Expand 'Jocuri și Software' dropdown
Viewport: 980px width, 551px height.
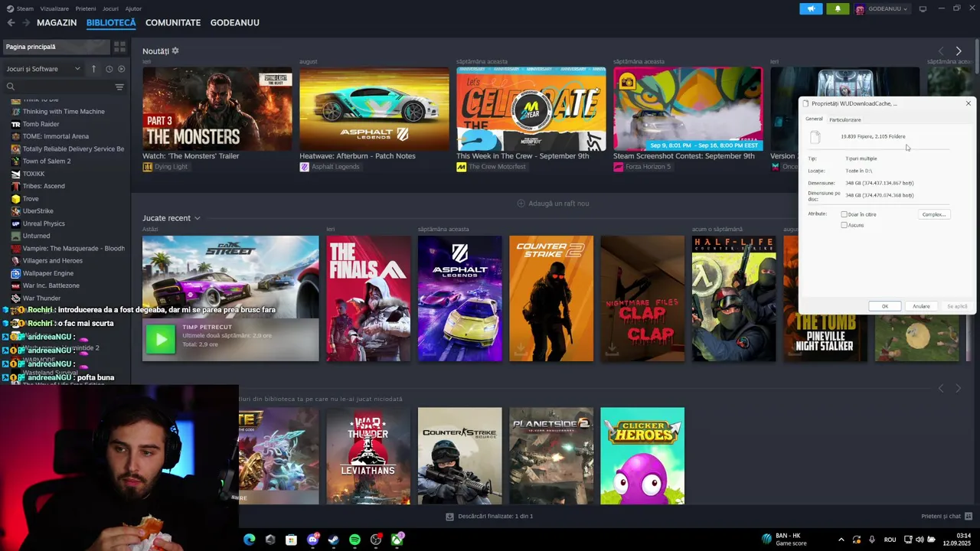43,69
